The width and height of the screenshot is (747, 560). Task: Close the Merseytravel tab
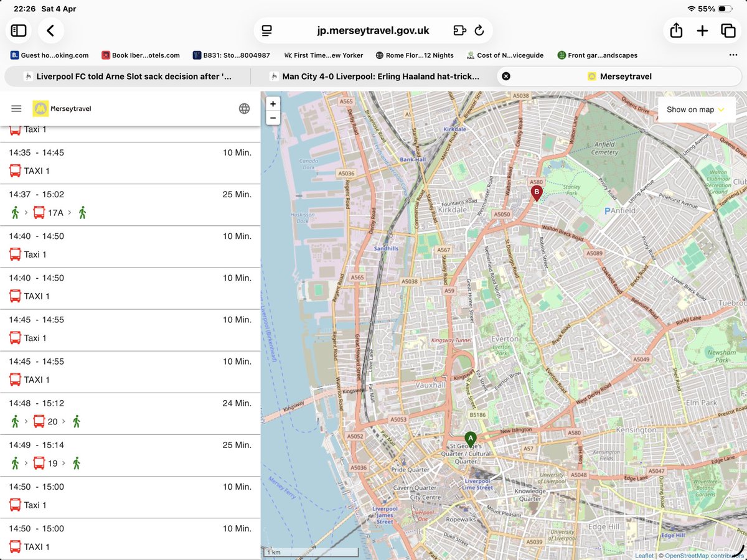pos(505,76)
